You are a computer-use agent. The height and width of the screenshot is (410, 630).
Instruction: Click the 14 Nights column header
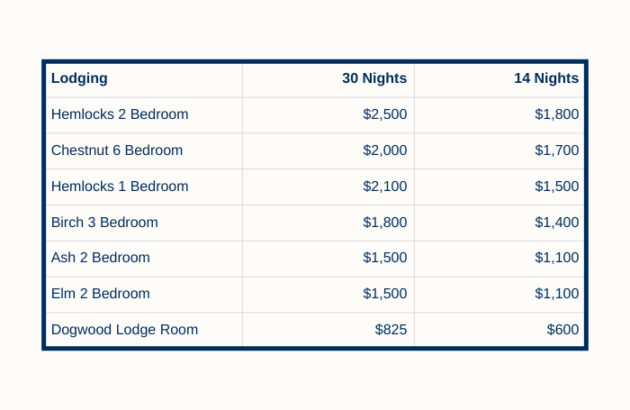pos(546,78)
